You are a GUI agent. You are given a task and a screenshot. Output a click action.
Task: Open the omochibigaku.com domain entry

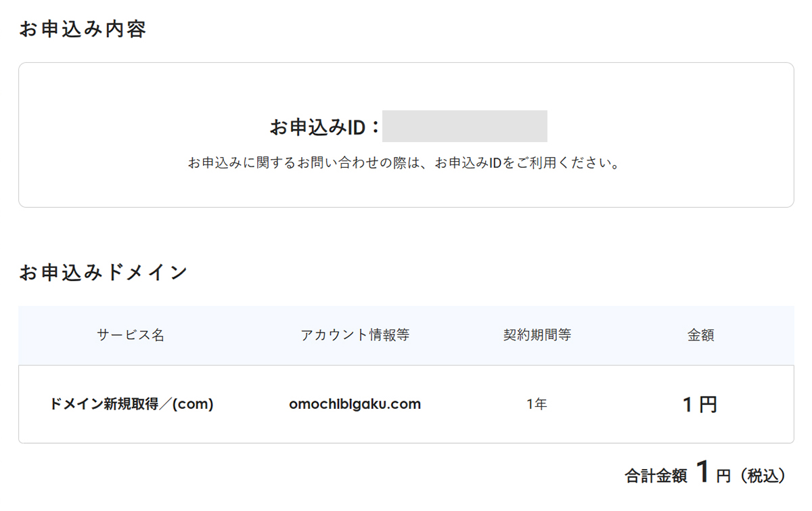click(x=355, y=405)
